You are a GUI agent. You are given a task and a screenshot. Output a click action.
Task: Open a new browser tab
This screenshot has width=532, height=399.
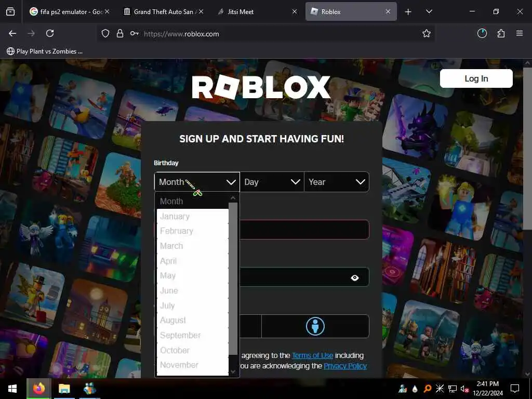pos(408,12)
